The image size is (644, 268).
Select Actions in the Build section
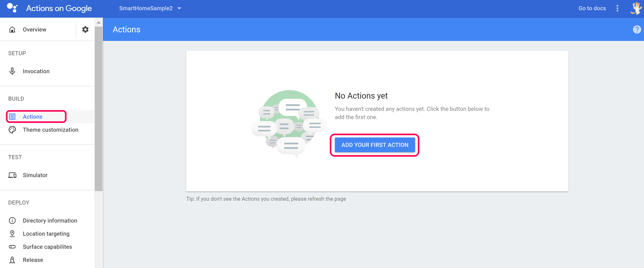coord(33,117)
